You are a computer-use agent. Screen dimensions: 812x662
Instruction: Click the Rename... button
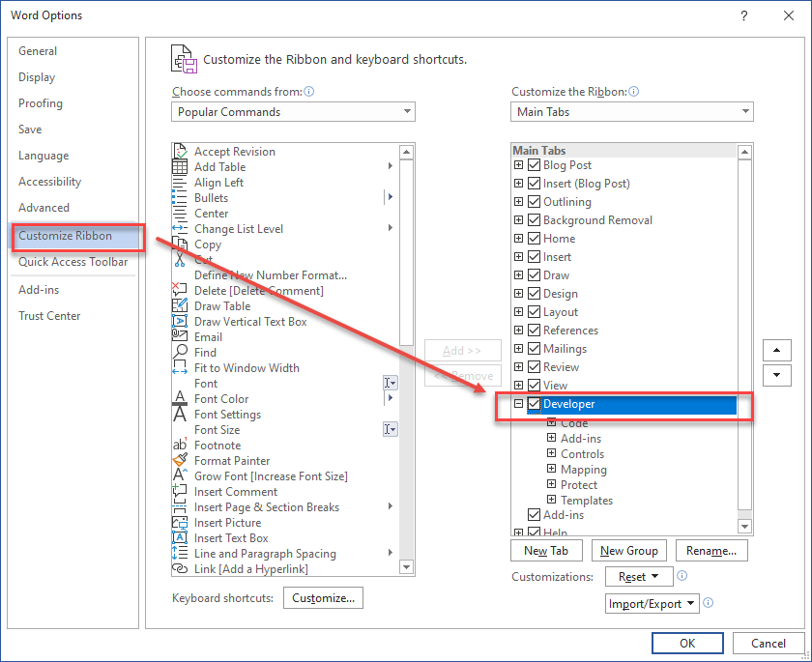coord(711,551)
